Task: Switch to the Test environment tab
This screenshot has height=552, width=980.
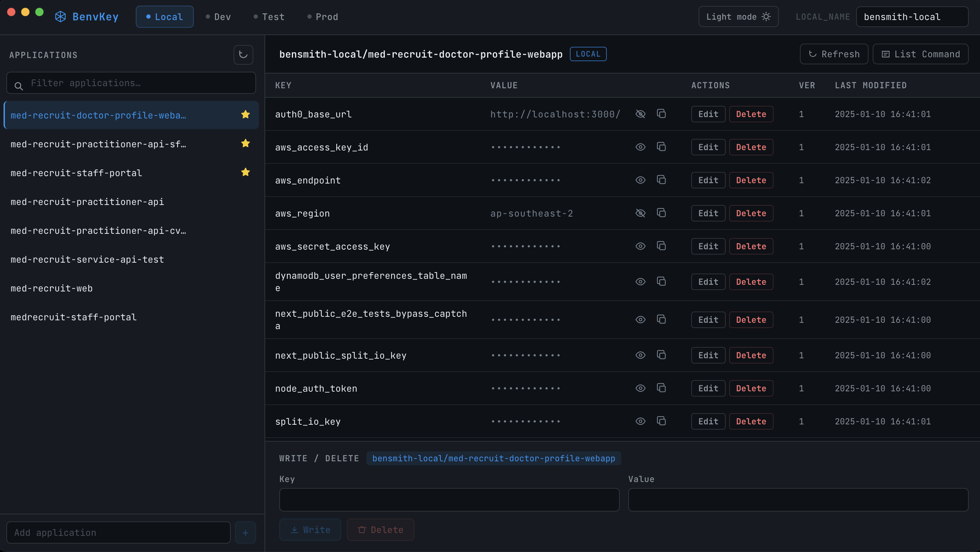Action: coord(269,17)
